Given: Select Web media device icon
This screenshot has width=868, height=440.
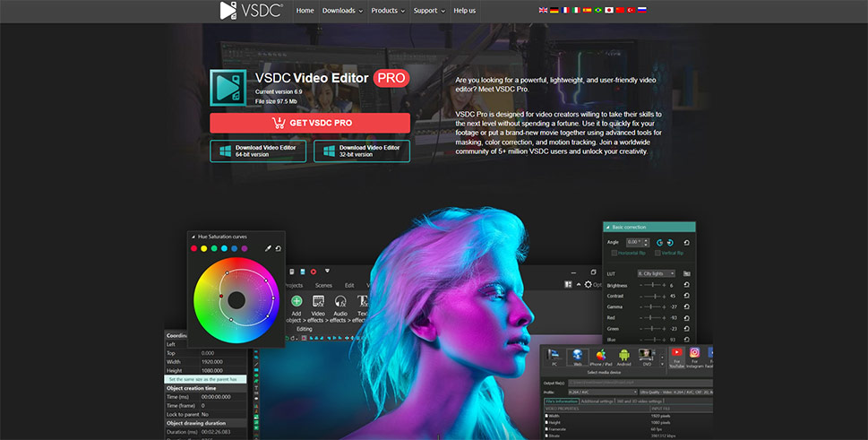Looking at the screenshot, I should (x=578, y=357).
